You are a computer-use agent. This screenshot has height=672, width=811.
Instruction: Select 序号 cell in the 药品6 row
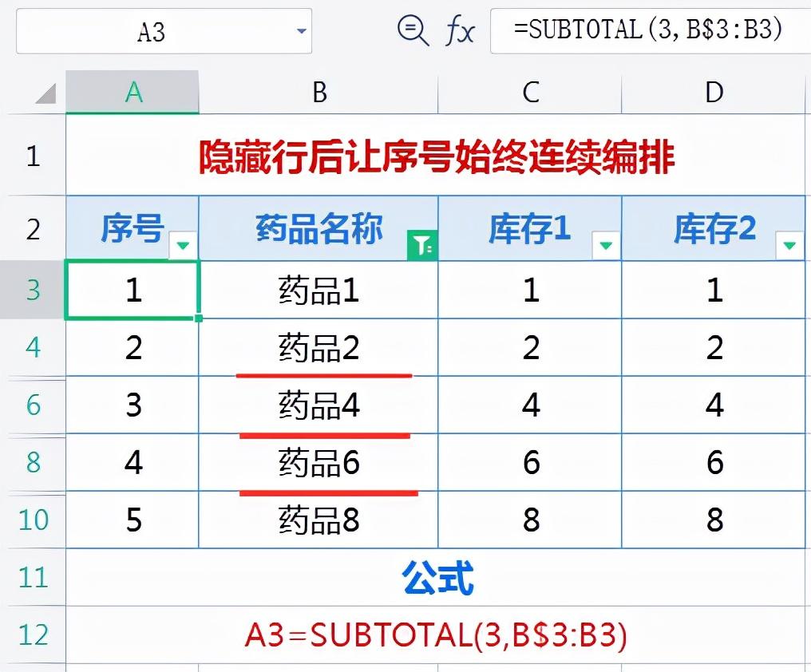tap(133, 462)
